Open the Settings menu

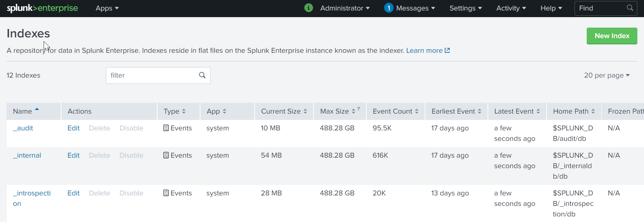[x=466, y=8]
